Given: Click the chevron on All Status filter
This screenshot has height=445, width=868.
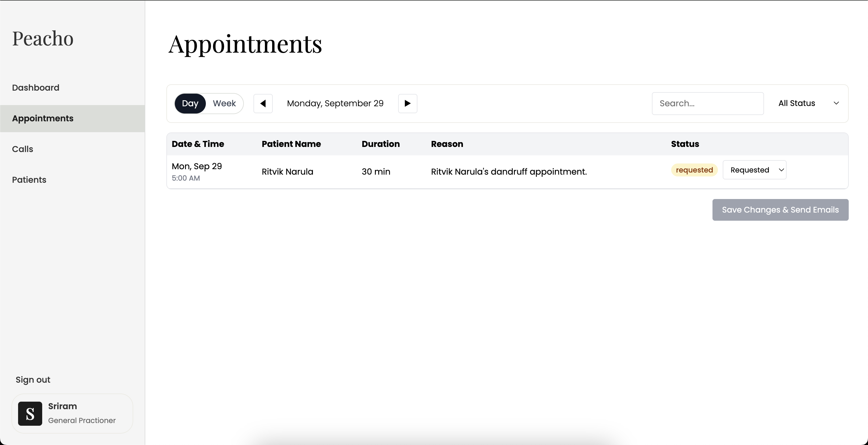Looking at the screenshot, I should point(836,103).
